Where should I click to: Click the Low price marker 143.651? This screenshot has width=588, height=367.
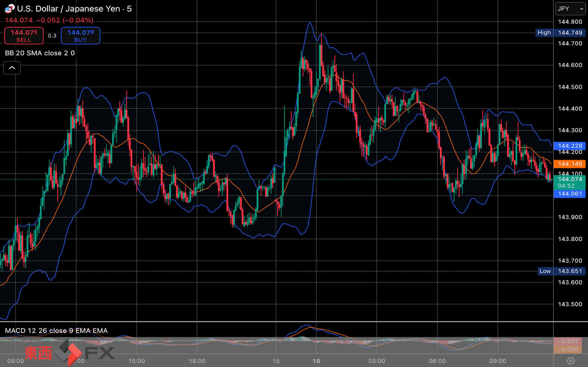(561, 271)
